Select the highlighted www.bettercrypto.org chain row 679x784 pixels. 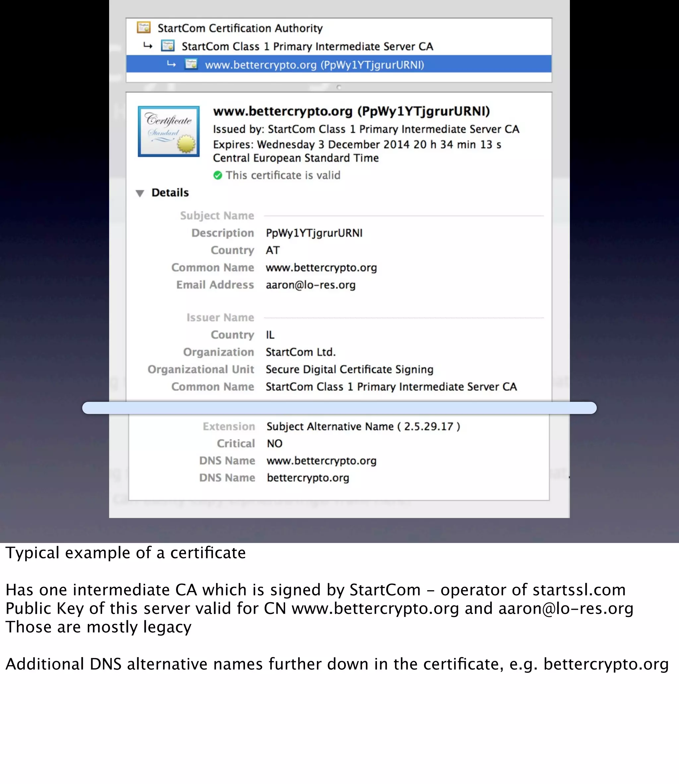(339, 64)
